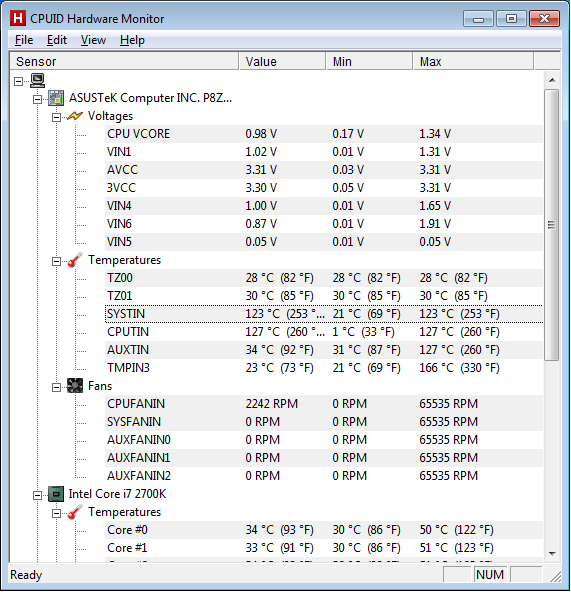This screenshot has width=571, height=592.
Task: Collapse the motherboard Temperatures section
Action: (x=56, y=261)
